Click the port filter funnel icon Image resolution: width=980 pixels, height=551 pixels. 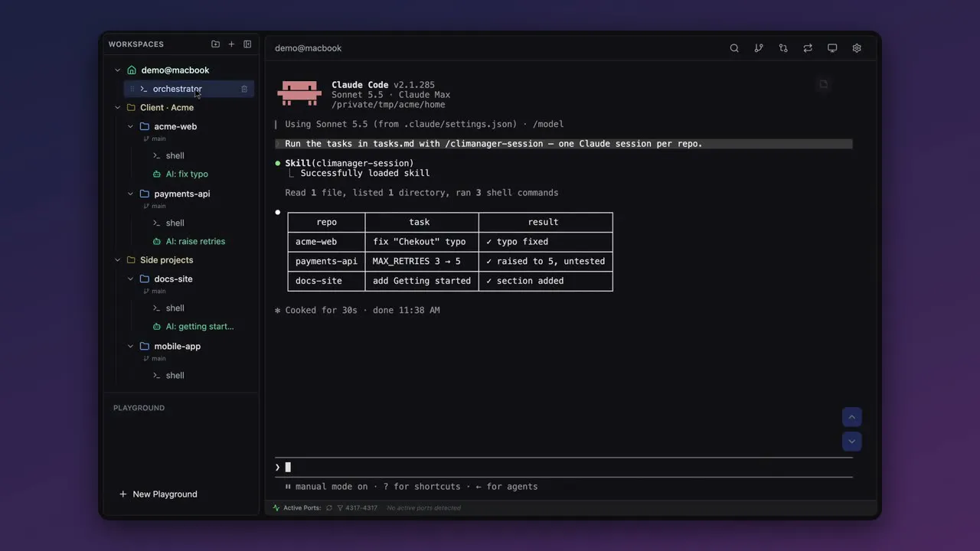[340, 508]
